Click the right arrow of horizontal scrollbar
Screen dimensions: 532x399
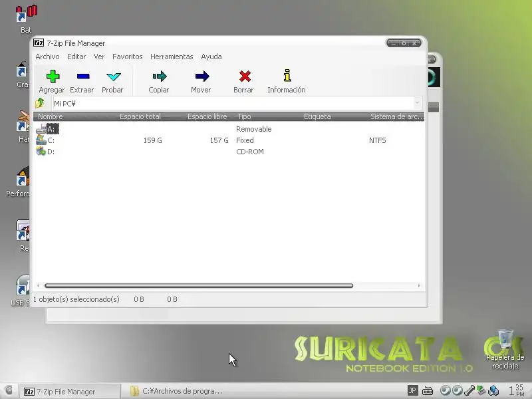419,286
